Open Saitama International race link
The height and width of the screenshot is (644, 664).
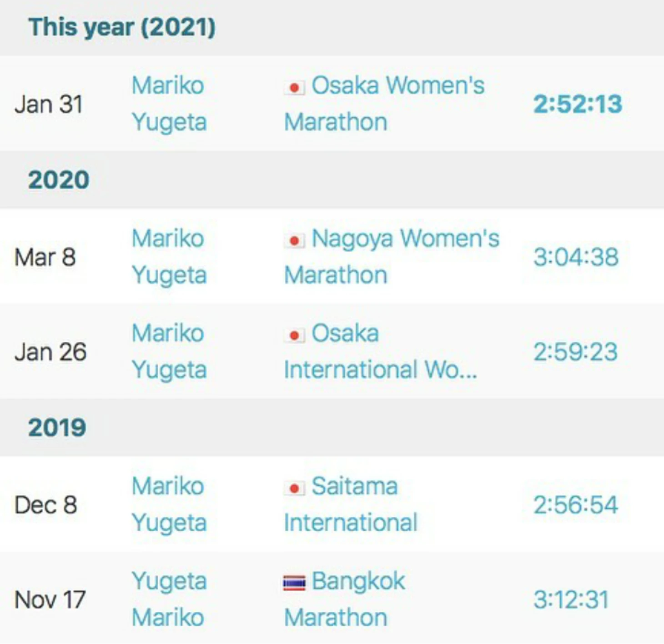[x=350, y=504]
